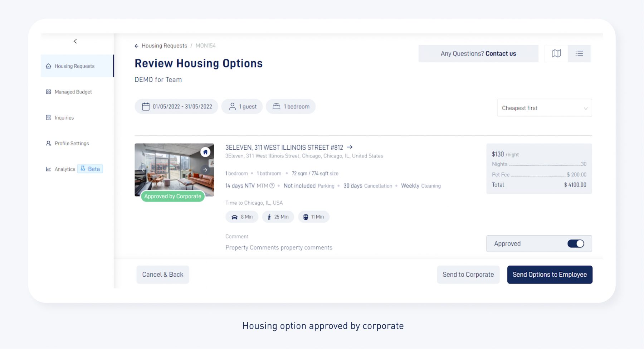Click the Contact us link

click(x=501, y=54)
